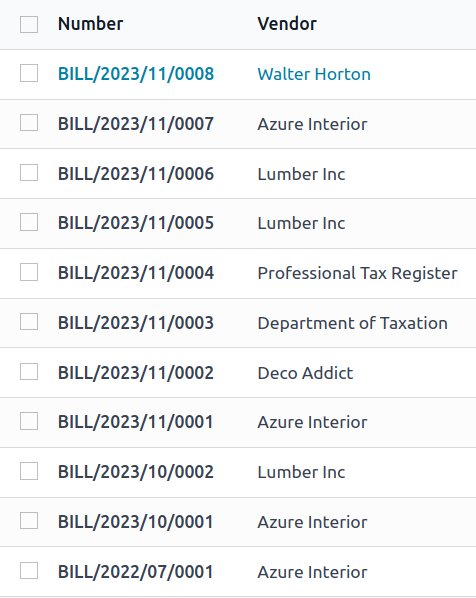Enable checkbox for BILL/2023/11/0004
The width and height of the screenshot is (476, 598).
[x=29, y=272]
